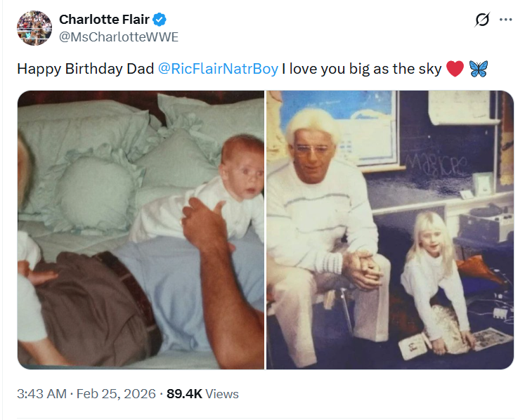Image resolution: width=525 pixels, height=420 pixels.
Task: Click the blue butterfly emoji
Action: click(478, 69)
